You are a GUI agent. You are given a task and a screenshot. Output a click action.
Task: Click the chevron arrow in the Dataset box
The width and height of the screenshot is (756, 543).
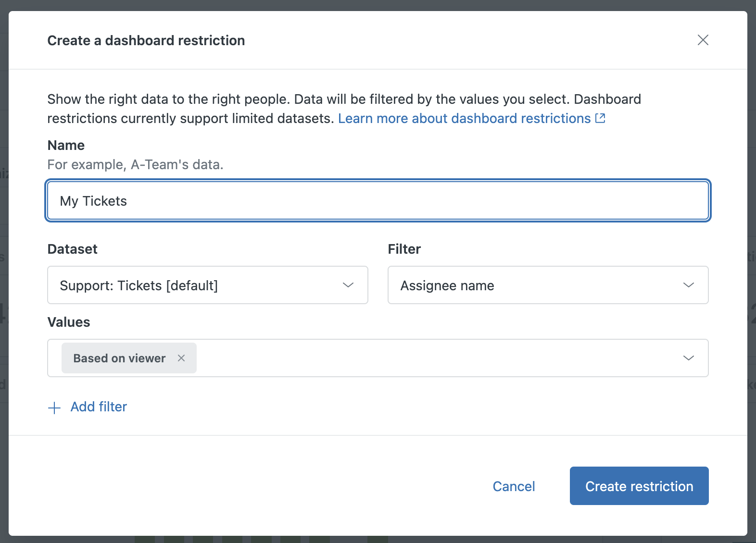pos(348,285)
